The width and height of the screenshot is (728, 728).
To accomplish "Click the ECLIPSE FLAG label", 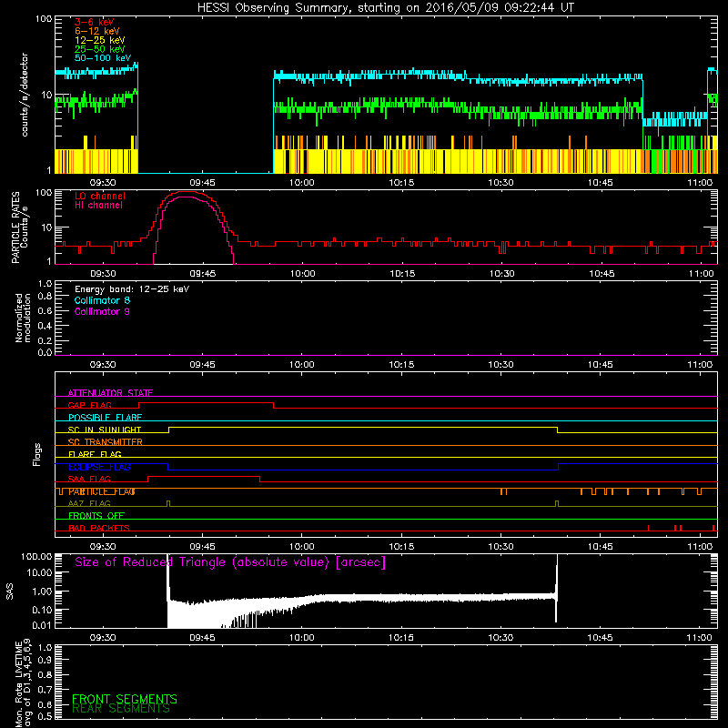I will [99, 467].
